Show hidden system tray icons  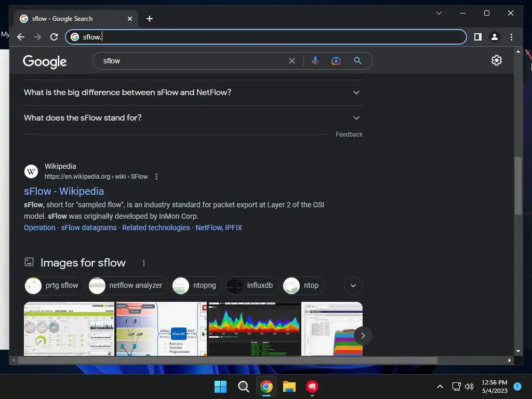(x=440, y=387)
